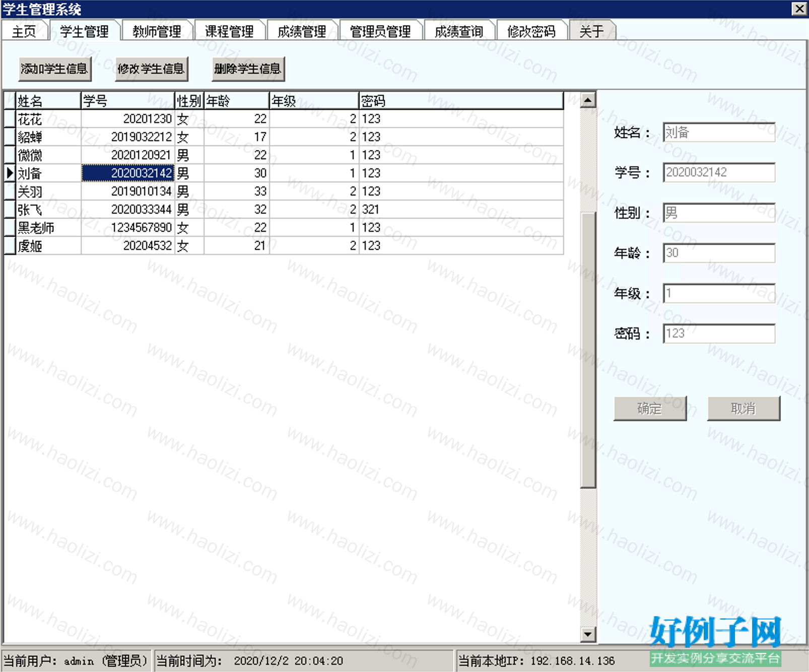Click the name cell 虞姬
The height and width of the screenshot is (672, 809).
(48, 246)
